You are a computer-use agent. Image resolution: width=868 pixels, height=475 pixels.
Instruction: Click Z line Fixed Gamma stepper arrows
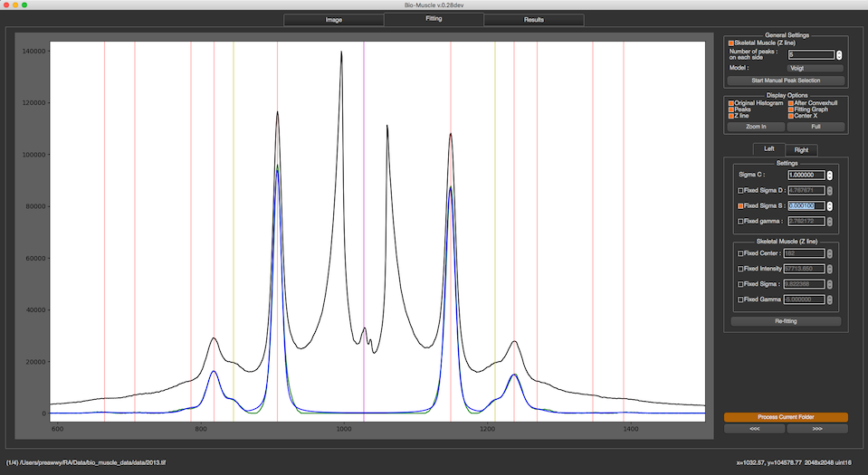click(829, 299)
